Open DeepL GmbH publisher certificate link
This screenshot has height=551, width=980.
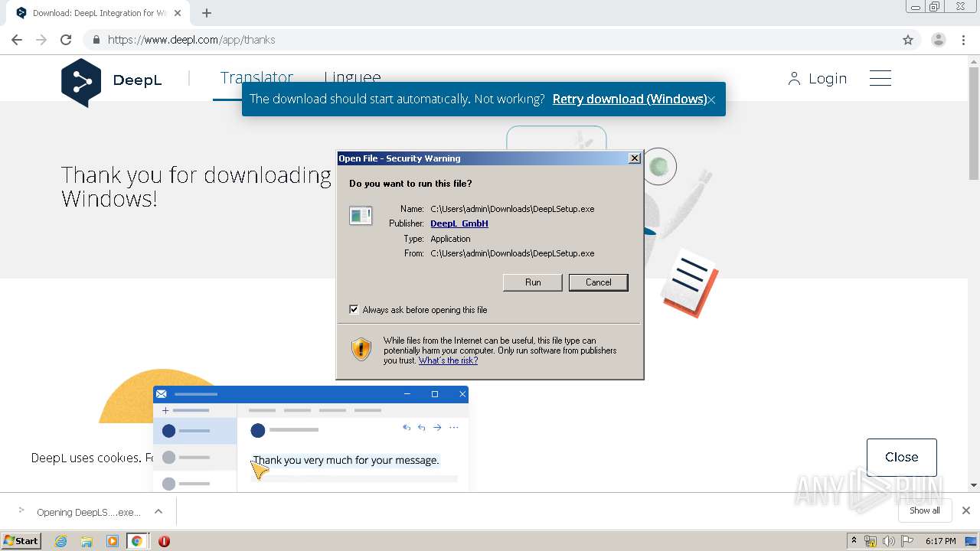click(459, 223)
